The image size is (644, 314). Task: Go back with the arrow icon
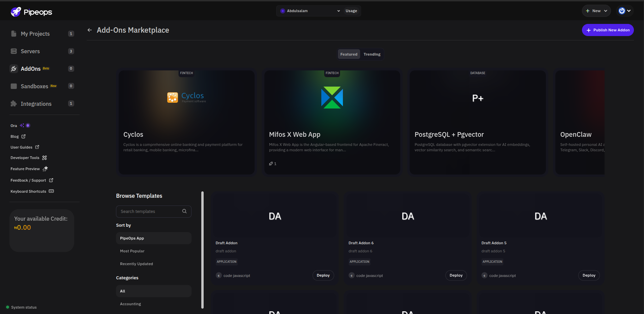tap(90, 30)
